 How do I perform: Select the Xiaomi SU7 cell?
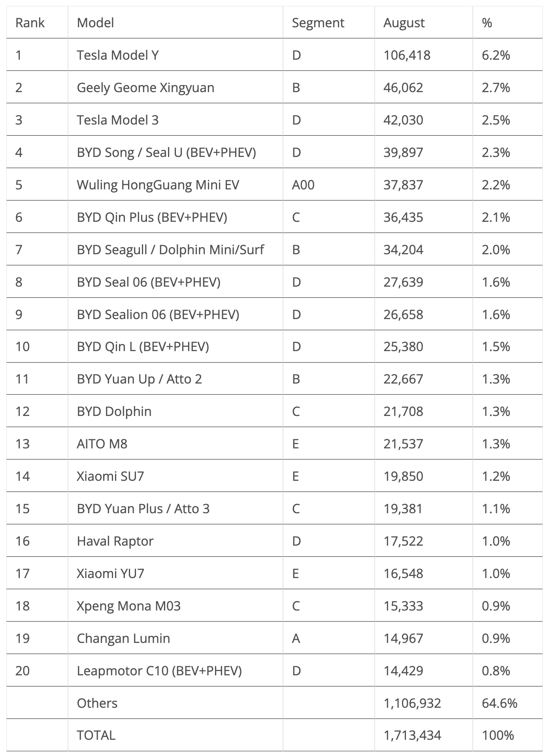[110, 476]
